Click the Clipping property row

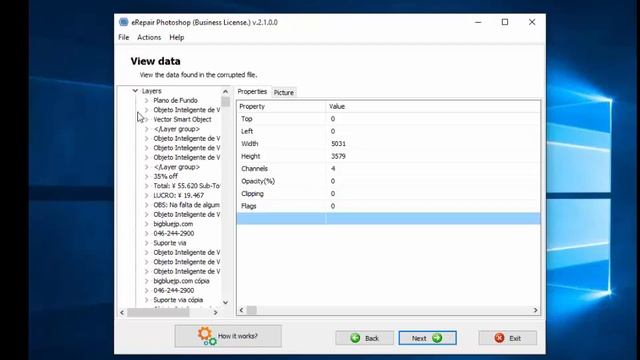389,193
